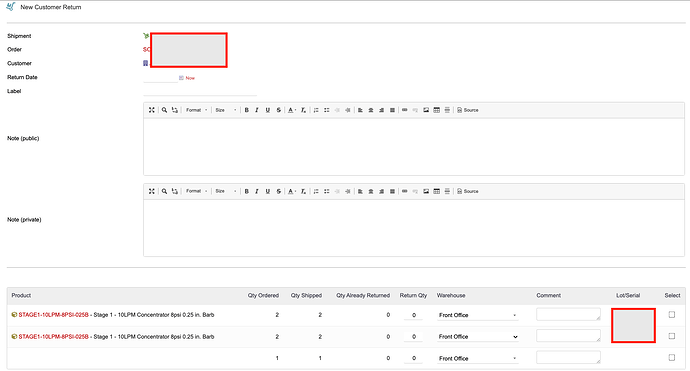The height and width of the screenshot is (371, 690).
Task: Click the Qty Shipped column header
Action: point(306,295)
